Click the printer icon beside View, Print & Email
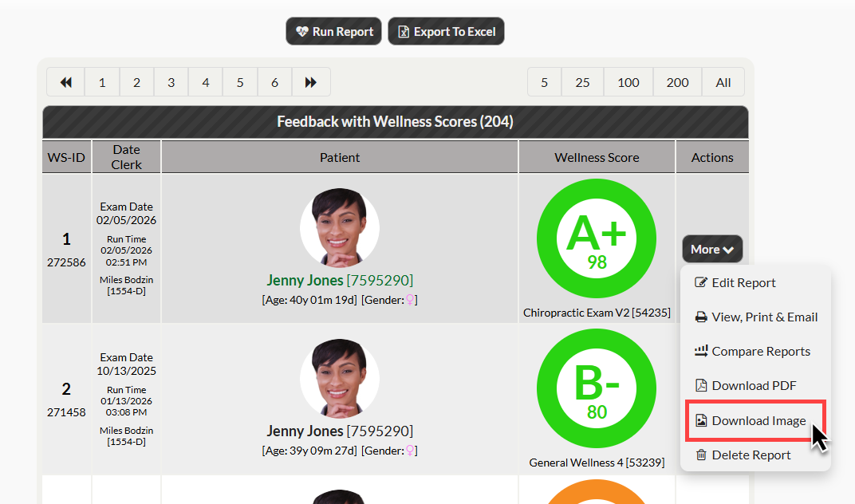 (701, 317)
